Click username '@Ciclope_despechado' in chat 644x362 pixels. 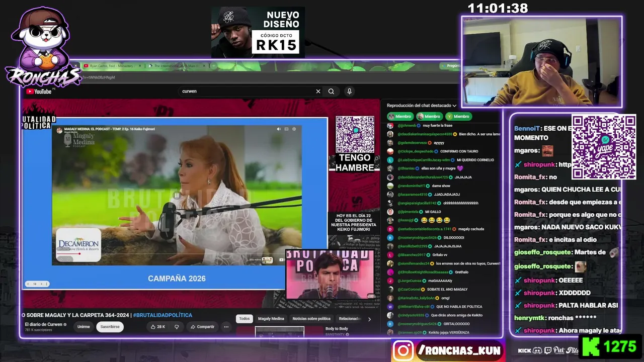(x=415, y=151)
